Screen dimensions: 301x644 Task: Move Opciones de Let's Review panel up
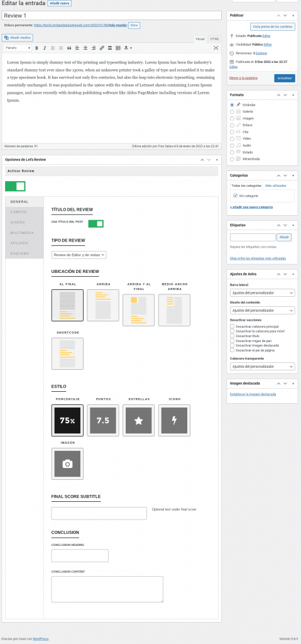(x=202, y=159)
